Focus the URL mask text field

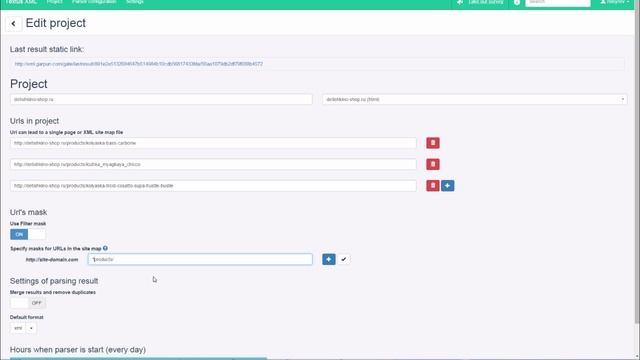click(x=200, y=259)
